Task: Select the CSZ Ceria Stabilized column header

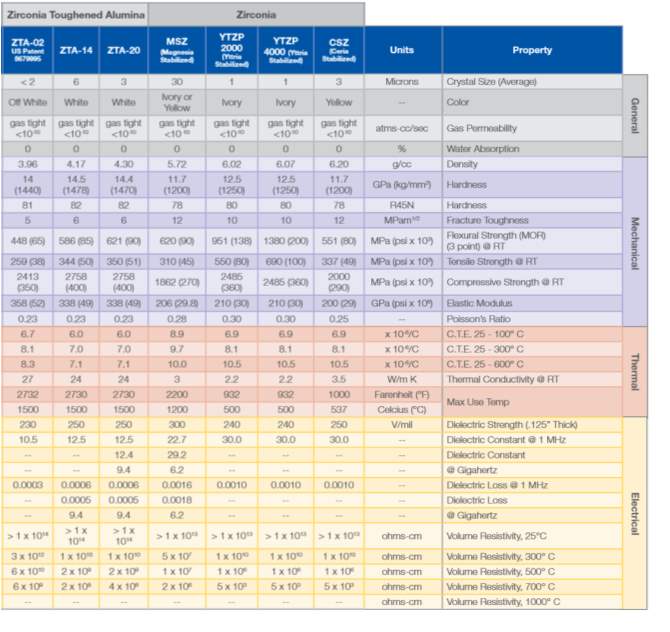Action: click(x=338, y=50)
